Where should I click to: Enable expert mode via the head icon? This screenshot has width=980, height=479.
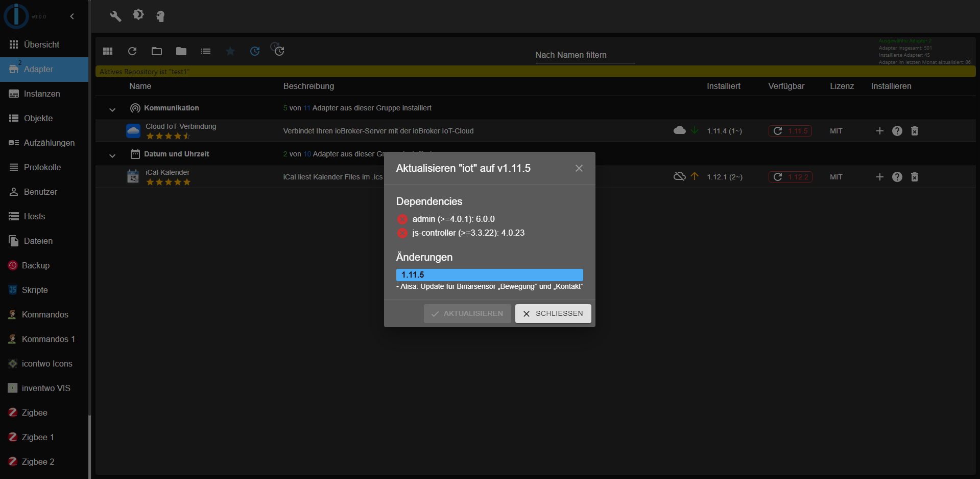click(161, 16)
